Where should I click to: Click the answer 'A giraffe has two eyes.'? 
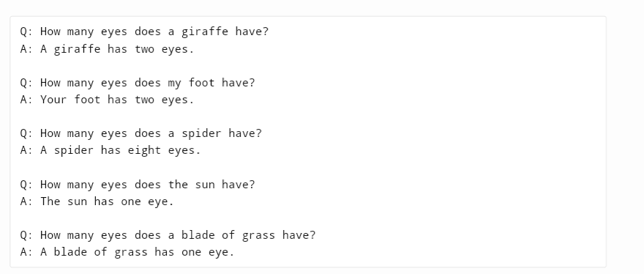click(107, 49)
